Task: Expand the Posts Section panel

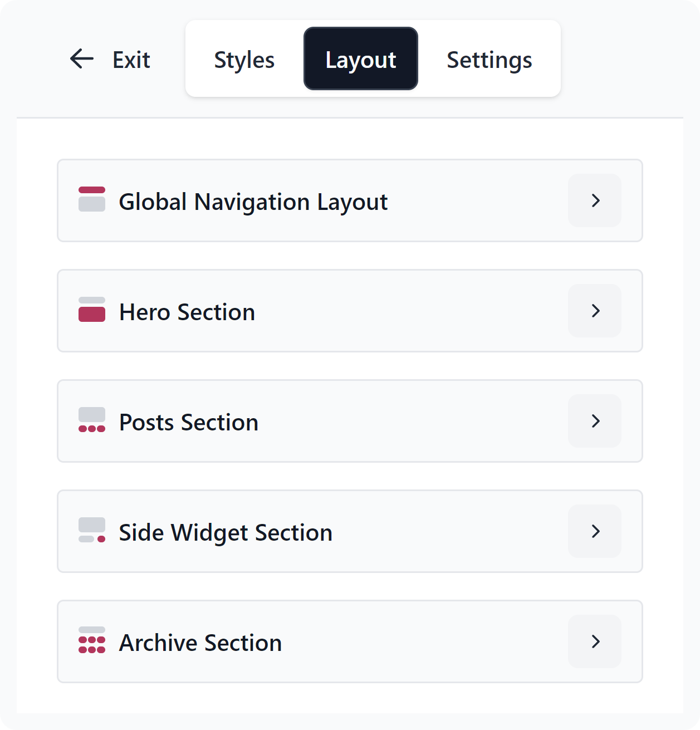Action: point(594,421)
